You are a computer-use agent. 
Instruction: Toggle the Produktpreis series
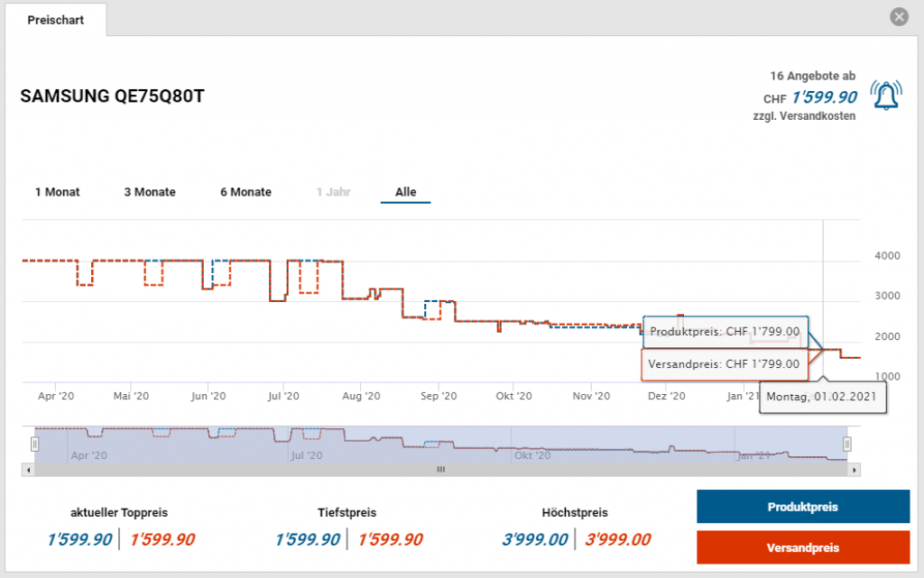[802, 507]
